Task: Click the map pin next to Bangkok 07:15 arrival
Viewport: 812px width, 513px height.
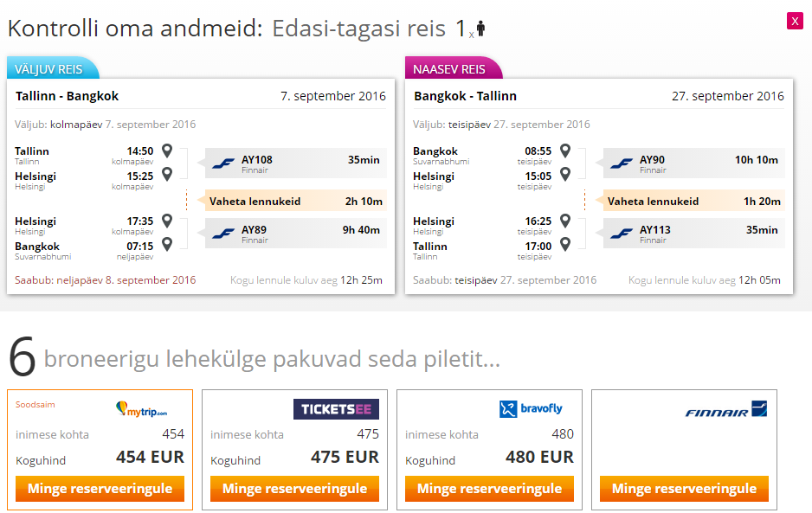Action: coord(167,244)
